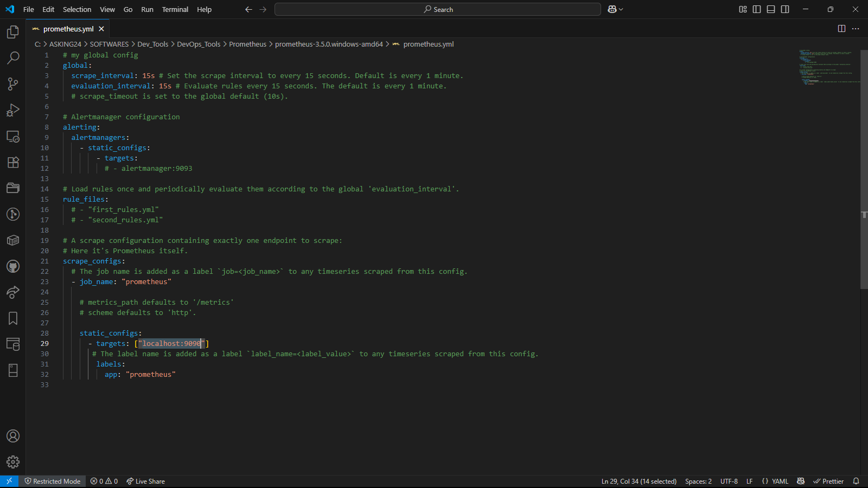This screenshot has width=868, height=488.
Task: Select the prometheus.yml editor tab
Action: coord(68,29)
